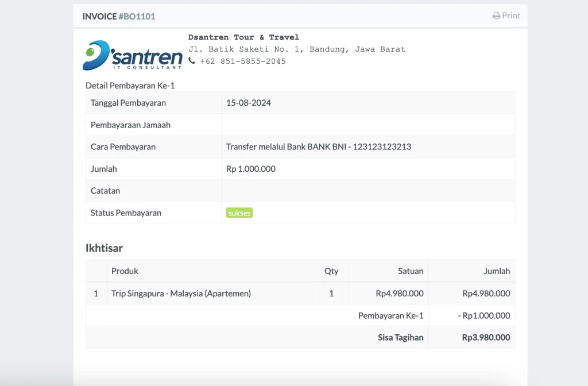The width and height of the screenshot is (588, 386).
Task: Click Trip Singapura - Malaysia product row
Action: click(x=181, y=294)
